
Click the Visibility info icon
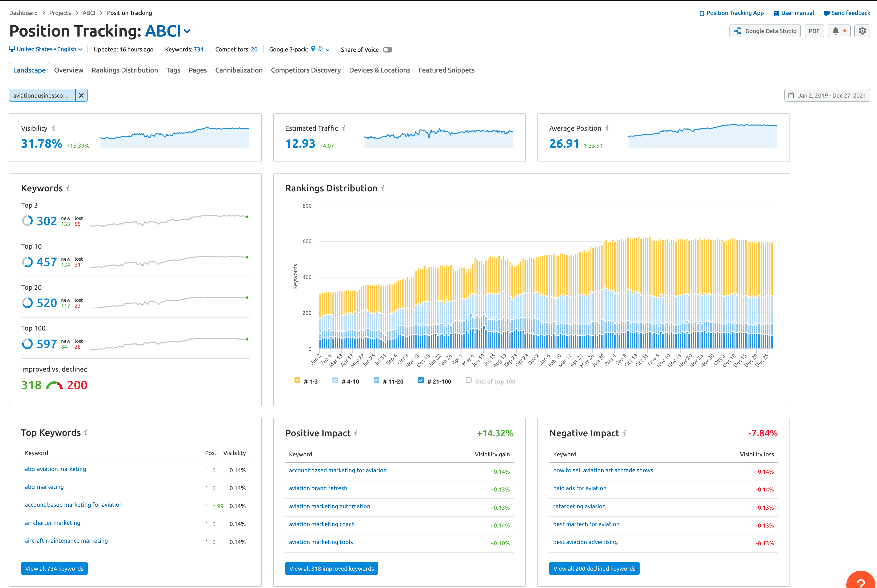[53, 128]
